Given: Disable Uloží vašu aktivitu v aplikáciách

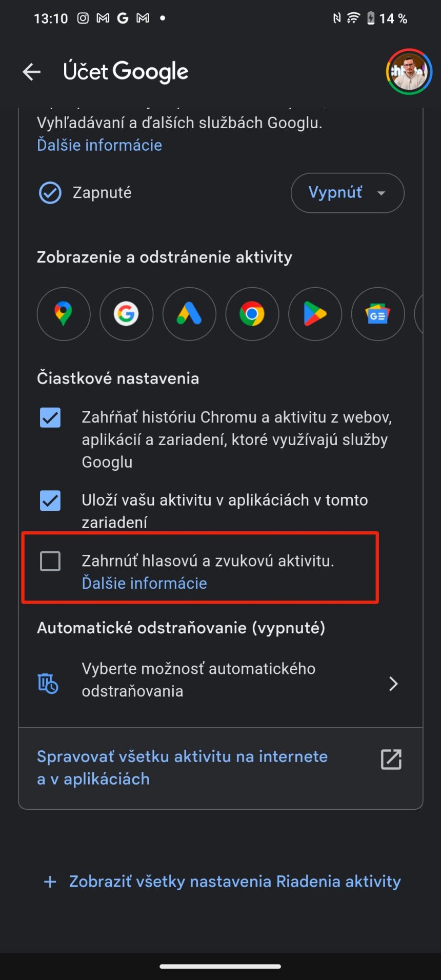Looking at the screenshot, I should click(x=50, y=501).
